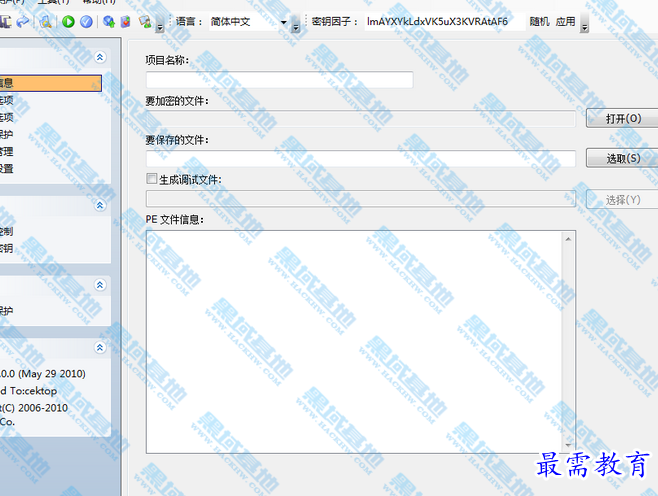This screenshot has width=658, height=496.
Task: Open overflow arrow after the language dropdown
Action: (296, 23)
